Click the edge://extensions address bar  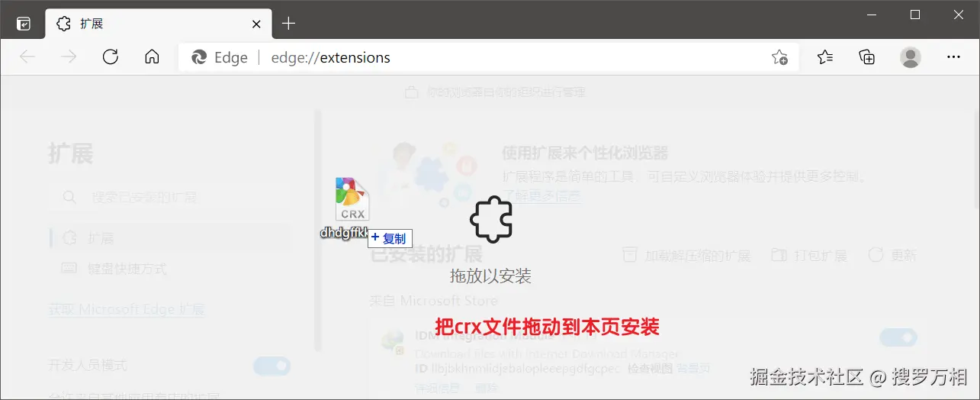click(488, 57)
